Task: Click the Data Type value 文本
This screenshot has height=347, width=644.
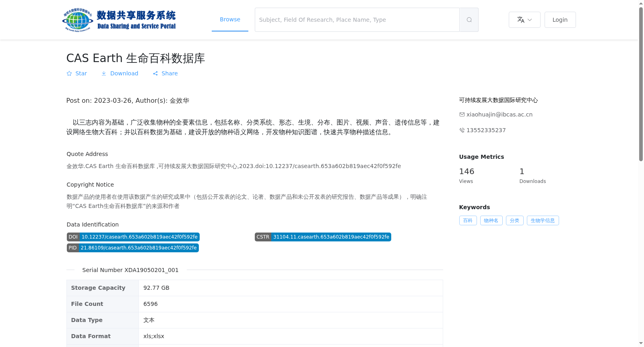Action: (x=149, y=320)
